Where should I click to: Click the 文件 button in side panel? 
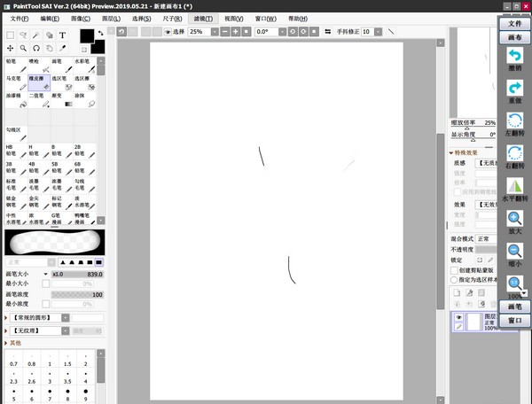[514, 23]
